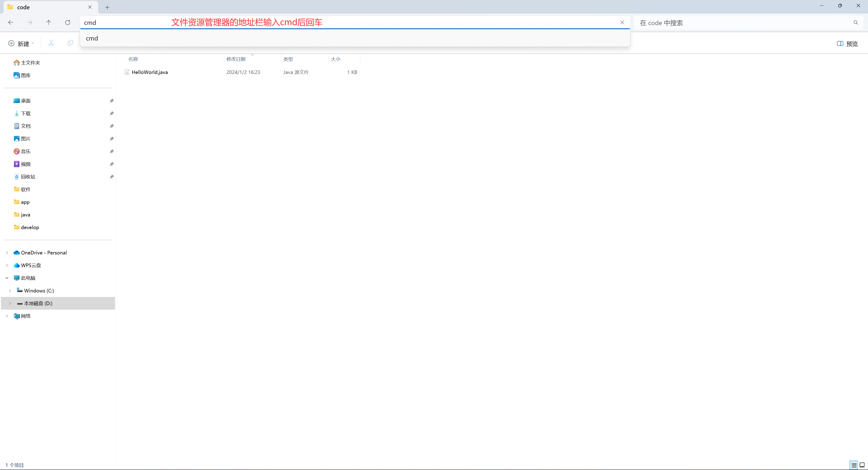Unpin 音乐 using its pin icon

pyautogui.click(x=111, y=151)
